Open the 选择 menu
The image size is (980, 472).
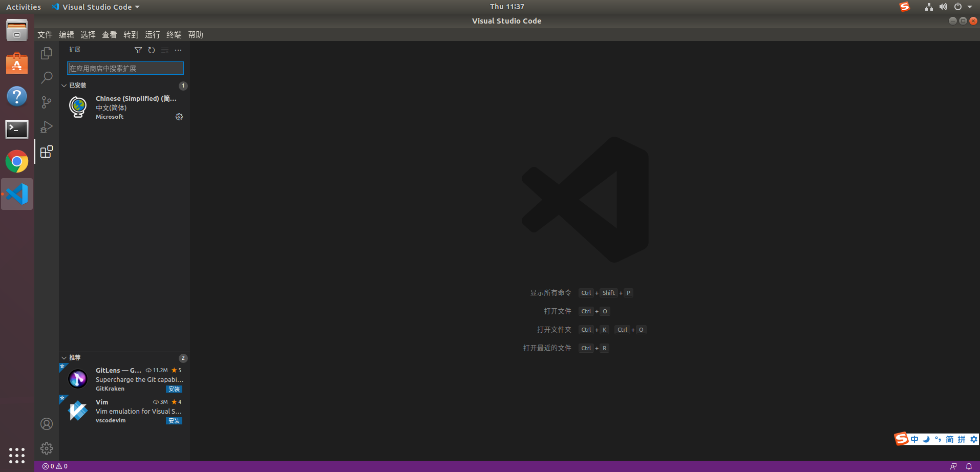[88, 34]
